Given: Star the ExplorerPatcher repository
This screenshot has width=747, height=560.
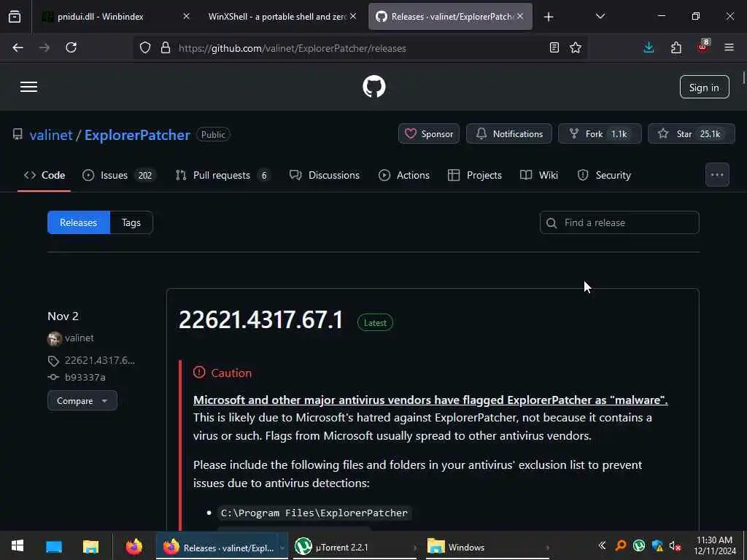Looking at the screenshot, I should [692, 134].
